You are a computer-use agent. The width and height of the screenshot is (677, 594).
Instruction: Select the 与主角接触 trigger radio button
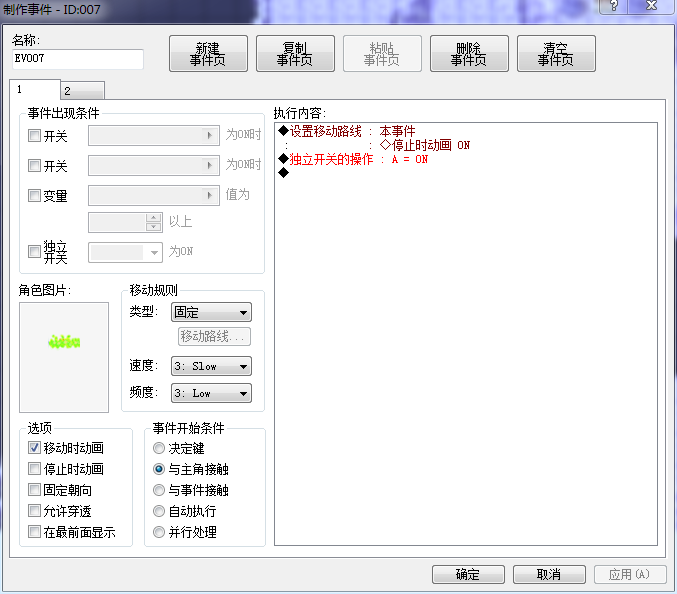159,469
